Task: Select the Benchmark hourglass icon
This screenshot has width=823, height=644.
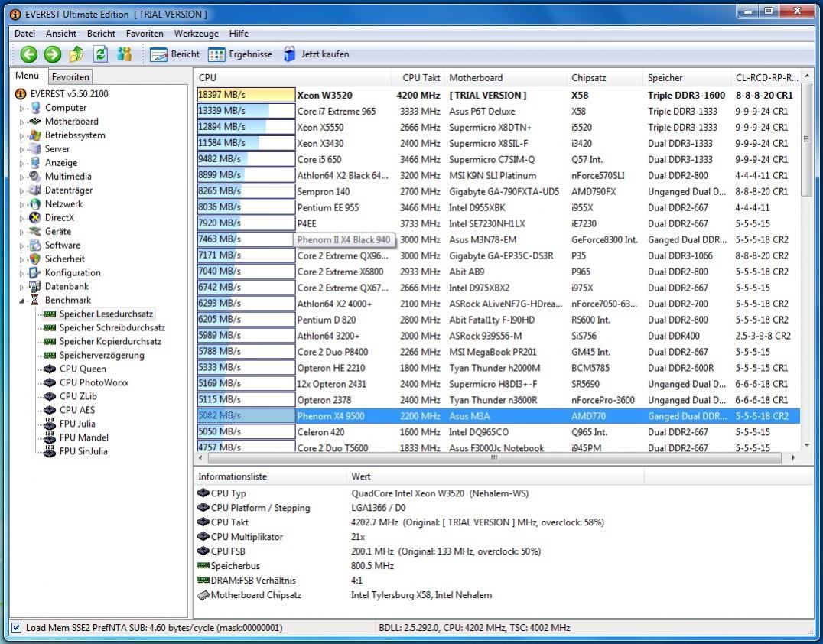Action: tap(36, 300)
